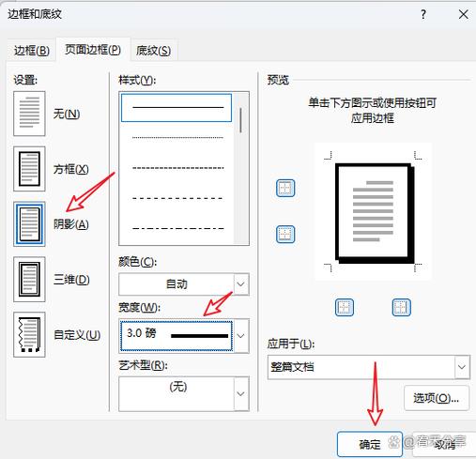476x459 pixels.
Task: Choose the 自定义(U) custom border icon
Action: [x=29, y=334]
